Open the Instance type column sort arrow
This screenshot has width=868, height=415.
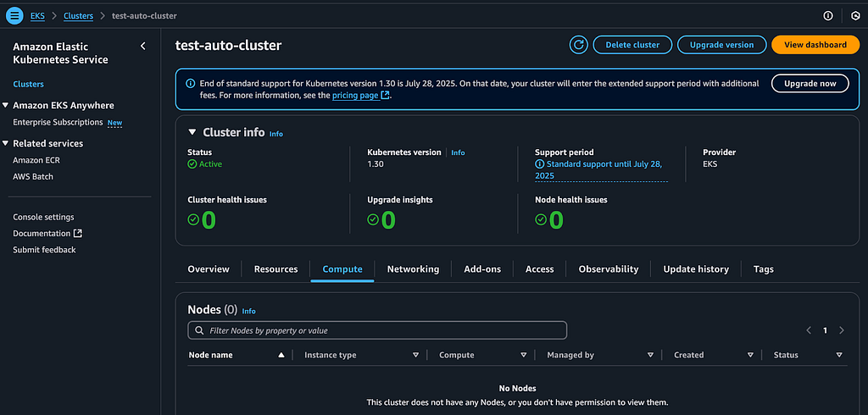[x=415, y=355]
